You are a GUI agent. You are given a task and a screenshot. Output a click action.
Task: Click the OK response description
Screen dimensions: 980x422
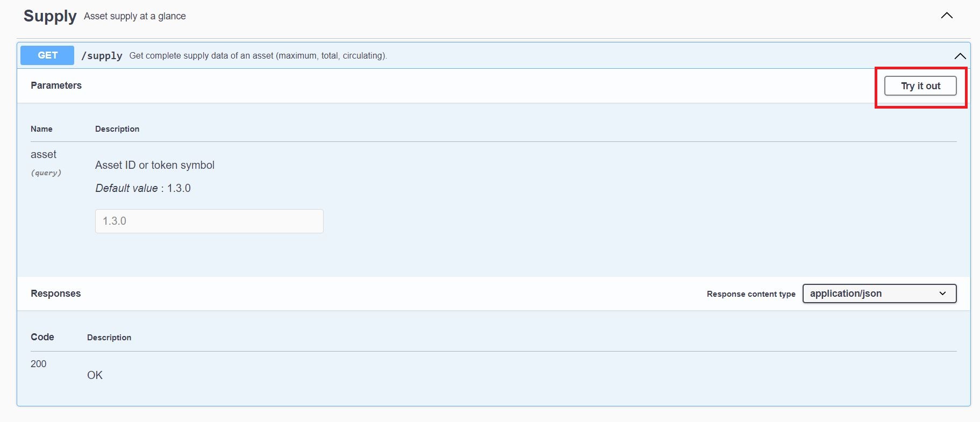click(x=95, y=375)
